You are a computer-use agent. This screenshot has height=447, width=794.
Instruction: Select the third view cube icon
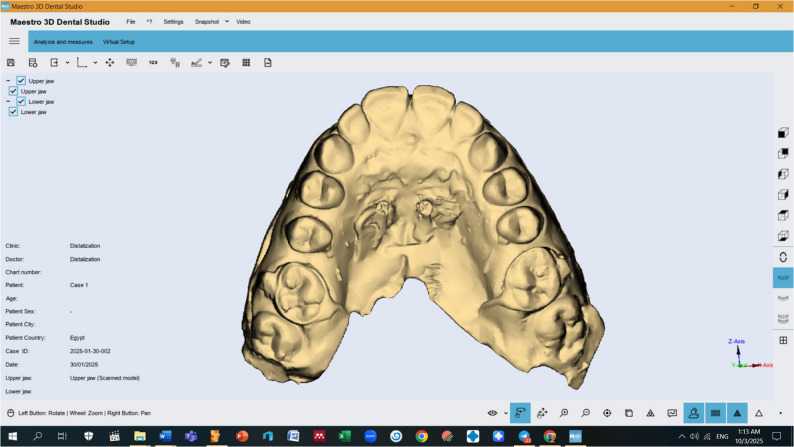pyautogui.click(x=783, y=174)
